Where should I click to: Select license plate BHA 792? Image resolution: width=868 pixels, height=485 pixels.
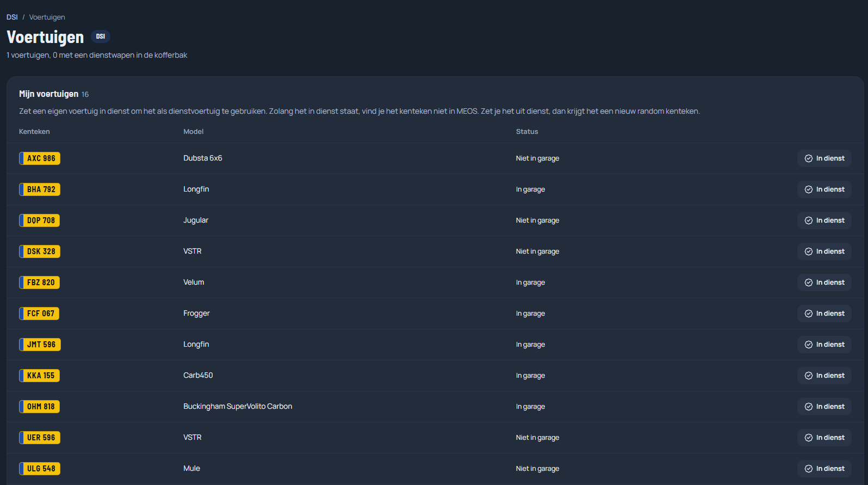(40, 189)
